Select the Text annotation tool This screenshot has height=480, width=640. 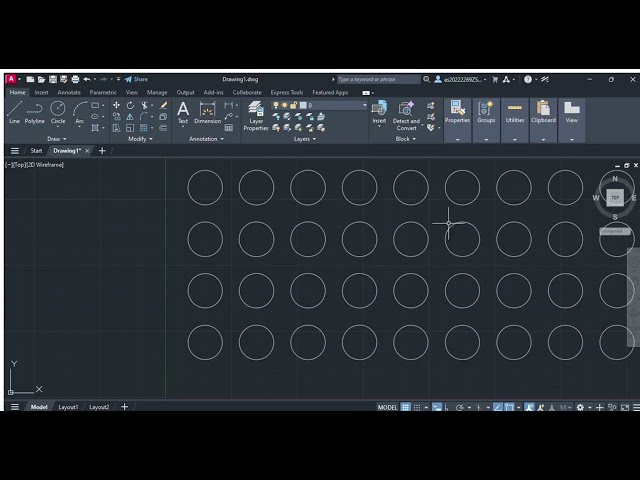coord(183,112)
